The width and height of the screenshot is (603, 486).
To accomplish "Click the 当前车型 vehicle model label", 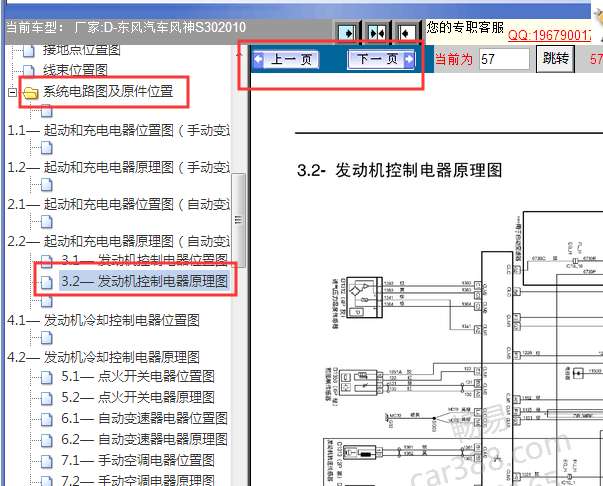I will coord(125,28).
